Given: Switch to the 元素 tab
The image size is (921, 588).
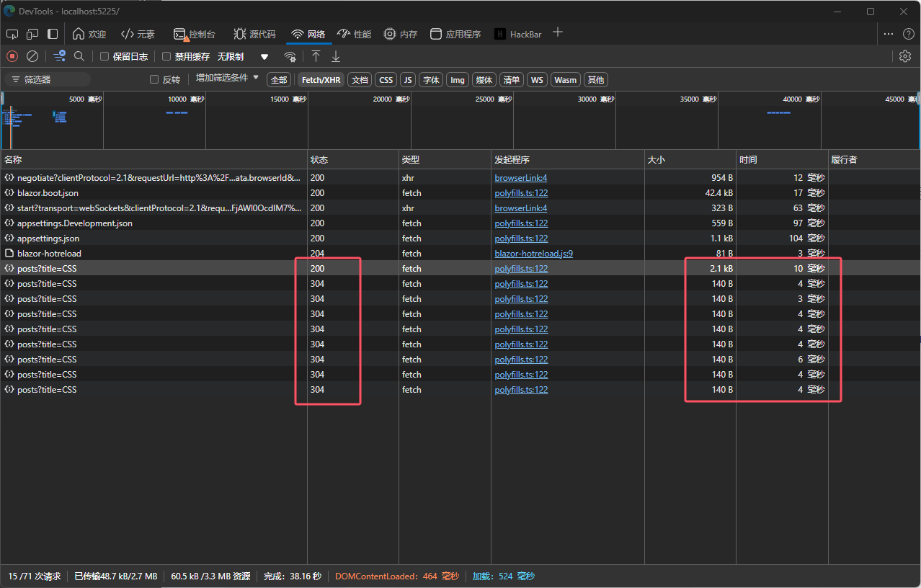Looking at the screenshot, I should tap(138, 34).
